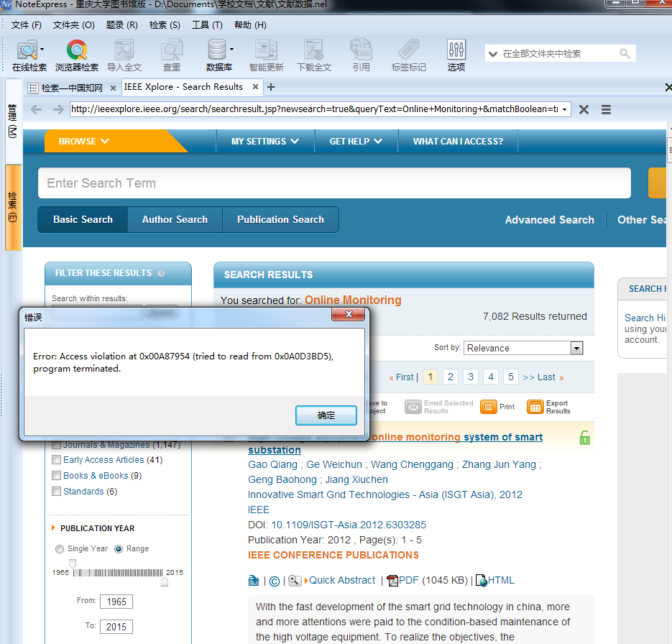
Task: Click the open access lock icon
Action: (x=584, y=438)
